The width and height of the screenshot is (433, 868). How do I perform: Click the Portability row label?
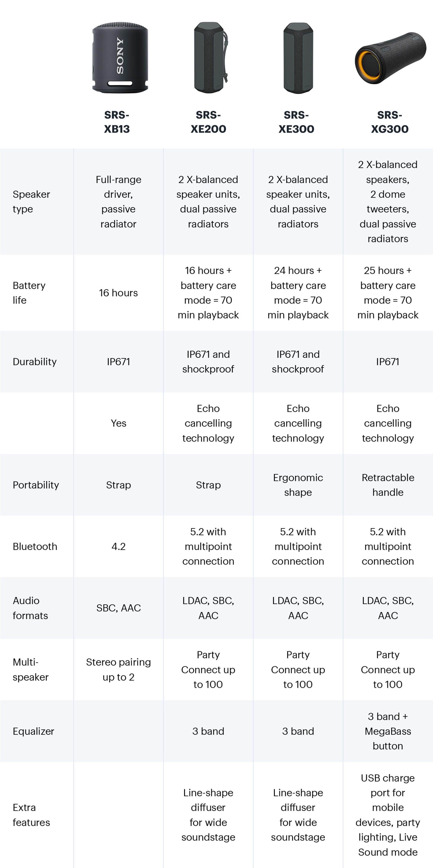[x=36, y=485]
